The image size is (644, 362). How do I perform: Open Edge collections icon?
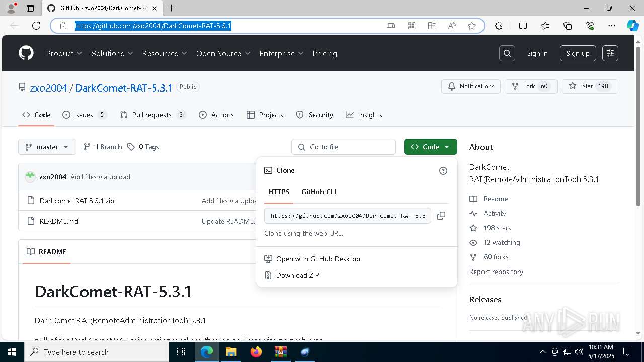click(x=568, y=26)
